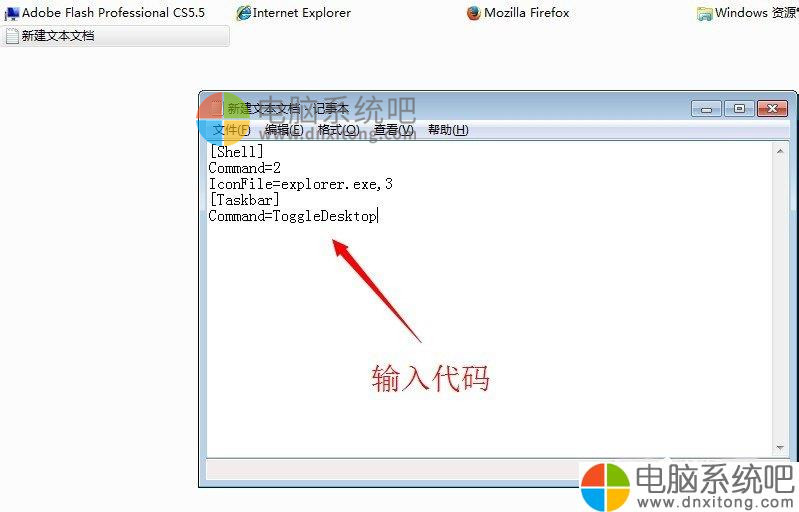Open the 查看(V) menu

(x=394, y=130)
